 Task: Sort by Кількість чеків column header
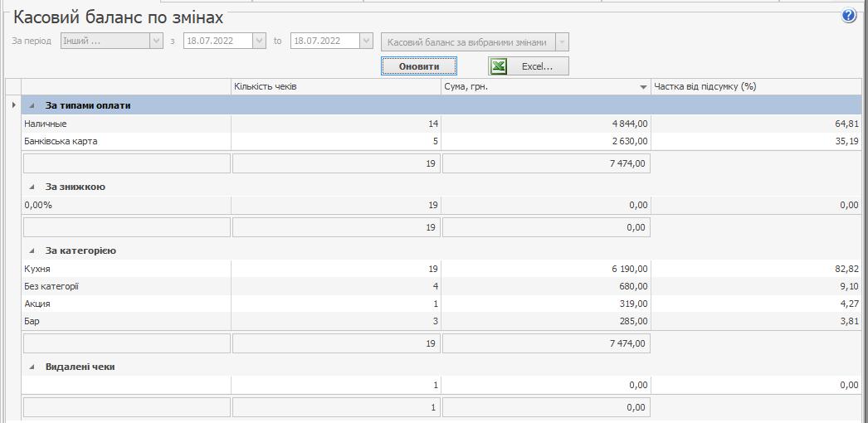335,86
